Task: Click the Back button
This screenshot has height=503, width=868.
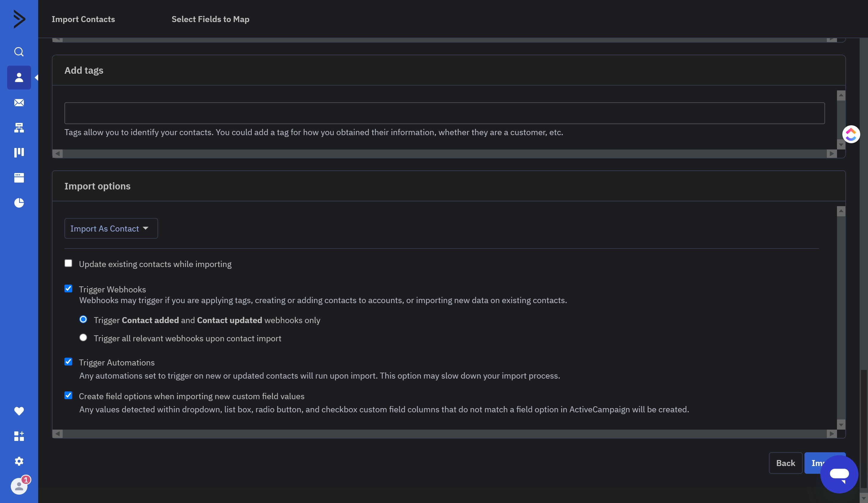Action: (x=785, y=463)
